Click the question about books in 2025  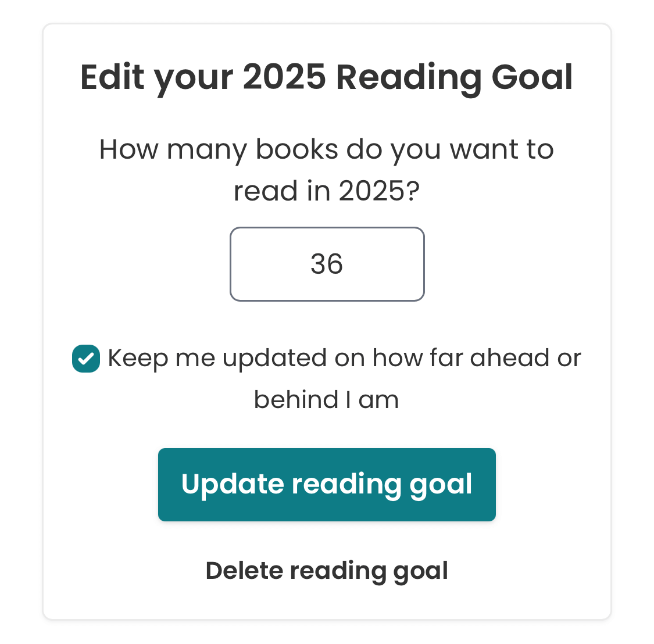(327, 169)
